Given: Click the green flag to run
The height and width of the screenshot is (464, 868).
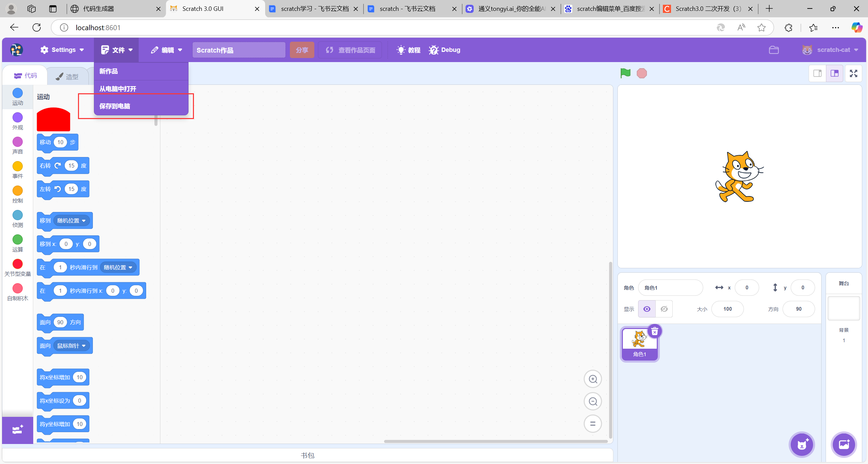Looking at the screenshot, I should (625, 73).
